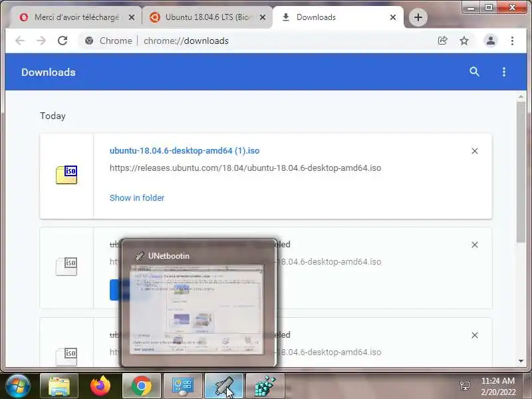Click the yellow ISO file icon of first download

pyautogui.click(x=66, y=175)
